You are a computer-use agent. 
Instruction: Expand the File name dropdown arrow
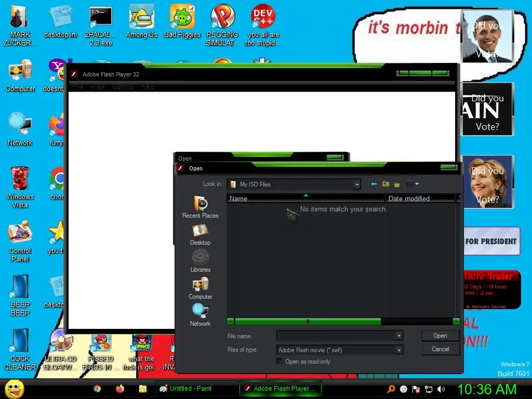tap(399, 336)
